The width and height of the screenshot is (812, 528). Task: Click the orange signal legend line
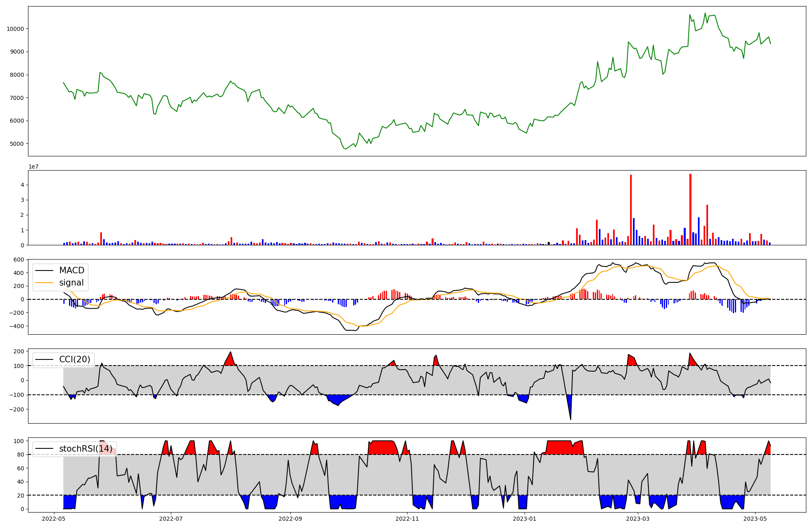click(45, 283)
